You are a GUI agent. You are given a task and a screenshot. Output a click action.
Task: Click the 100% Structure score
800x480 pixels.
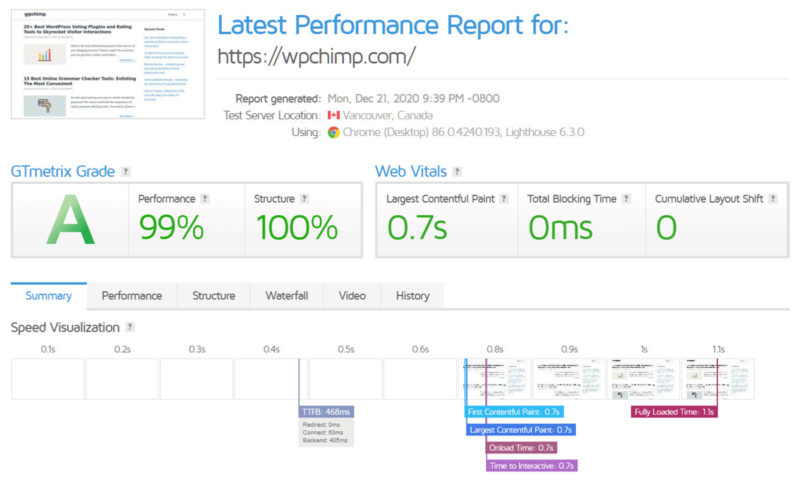tap(297, 228)
